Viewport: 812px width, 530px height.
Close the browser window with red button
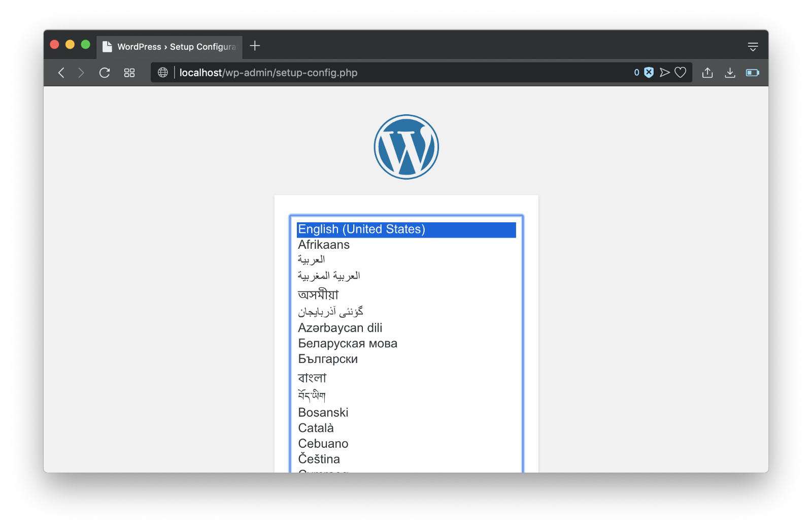[x=55, y=45]
